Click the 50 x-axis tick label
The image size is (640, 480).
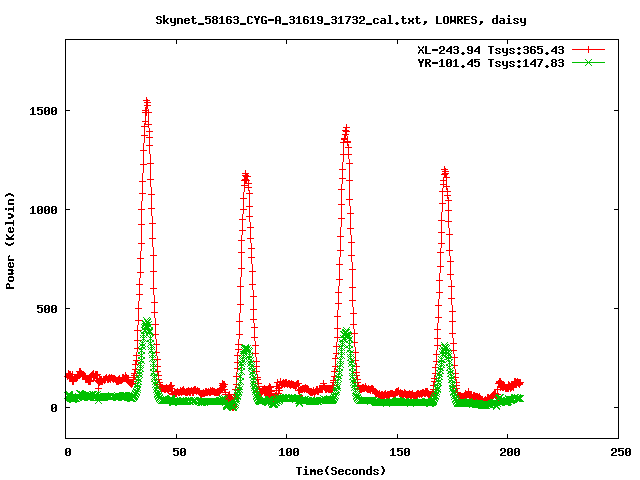[179, 452]
